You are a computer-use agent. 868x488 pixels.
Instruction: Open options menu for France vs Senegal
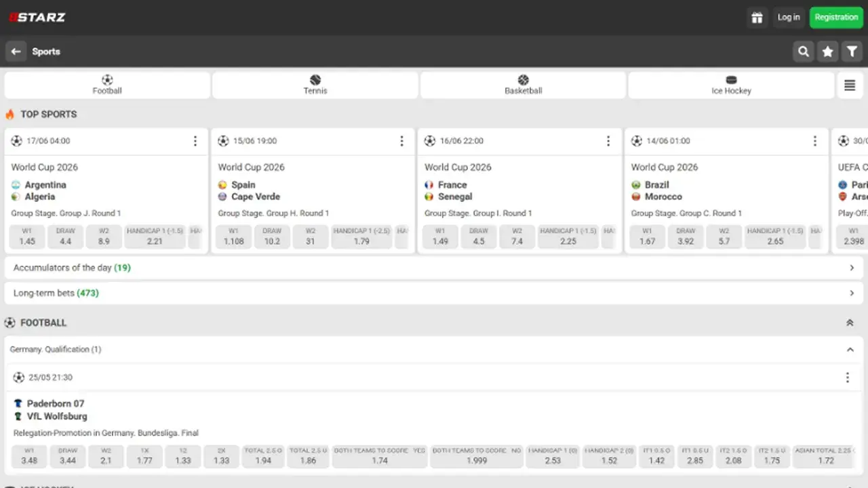[608, 141]
